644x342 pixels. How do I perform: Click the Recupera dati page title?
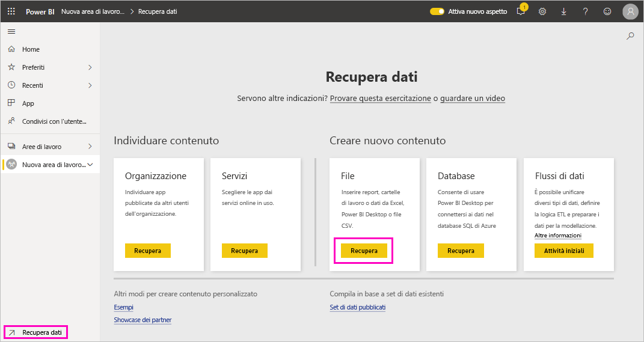pyautogui.click(x=372, y=77)
